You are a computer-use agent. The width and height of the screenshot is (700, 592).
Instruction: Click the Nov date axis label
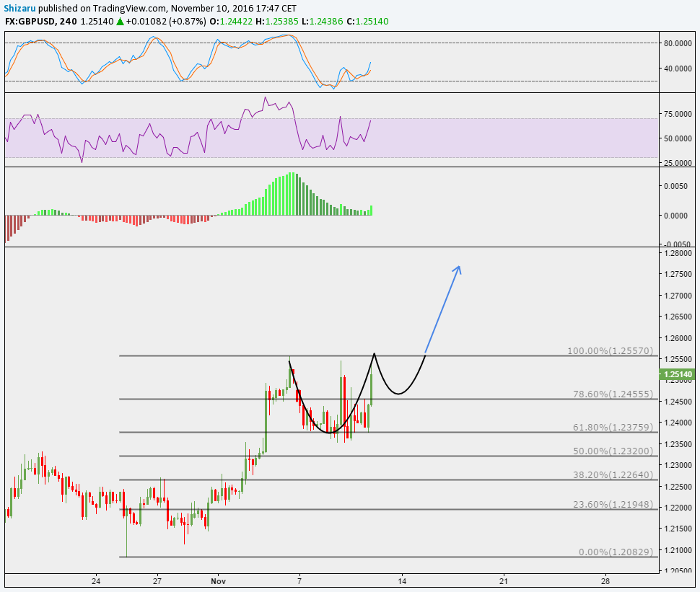[x=219, y=581]
